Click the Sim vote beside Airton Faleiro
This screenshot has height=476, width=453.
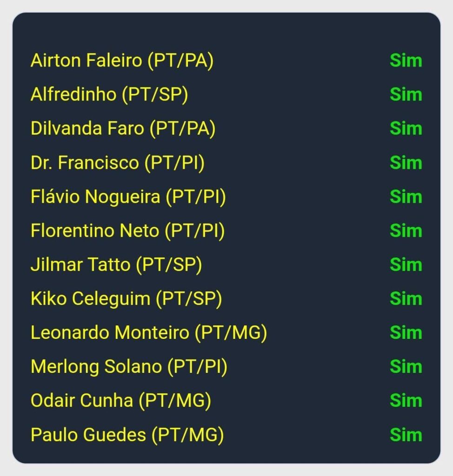[x=406, y=61]
